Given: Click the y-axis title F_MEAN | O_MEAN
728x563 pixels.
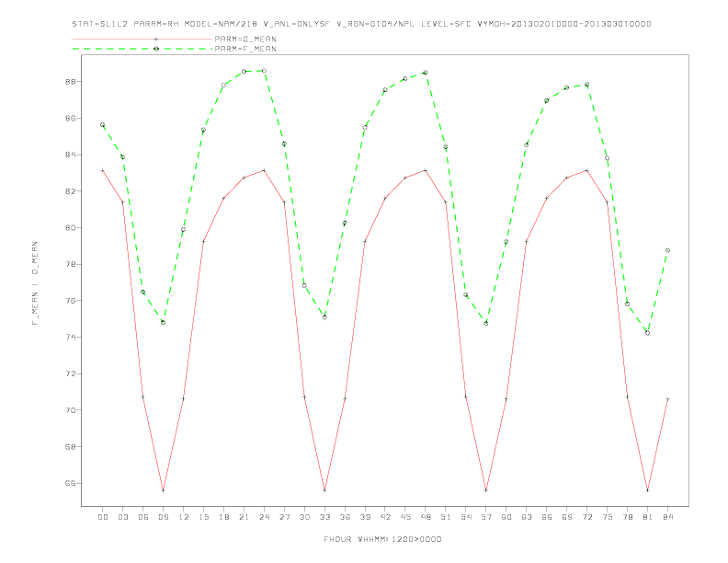Looking at the screenshot, I should click(x=35, y=283).
